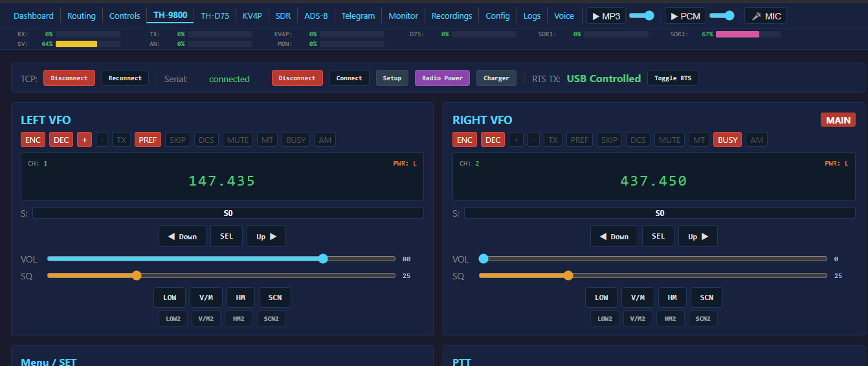Open the KV4P tab
This screenshot has height=366, width=868.
(x=252, y=16)
